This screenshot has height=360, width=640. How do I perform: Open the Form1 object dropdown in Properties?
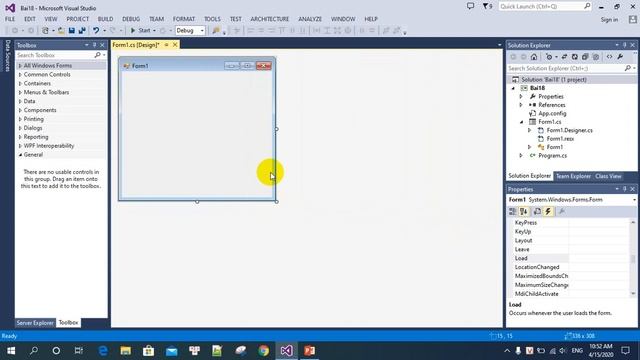[x=634, y=200]
